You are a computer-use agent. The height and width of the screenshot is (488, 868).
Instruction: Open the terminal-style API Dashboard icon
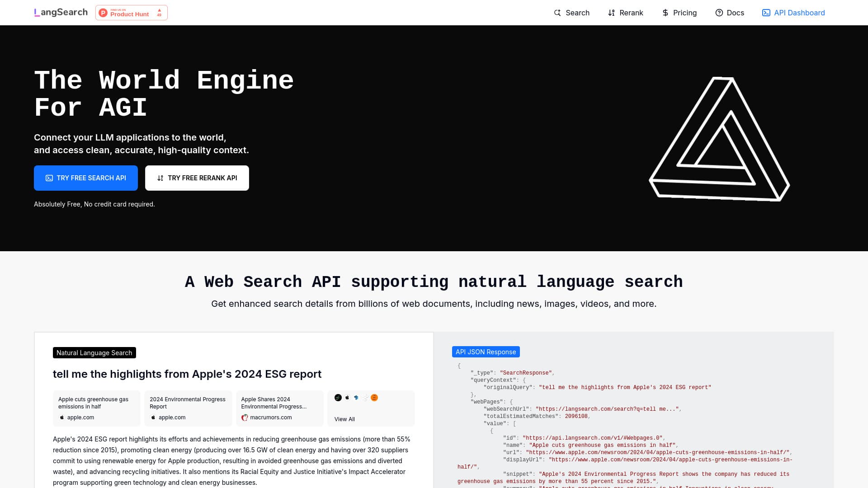(766, 13)
